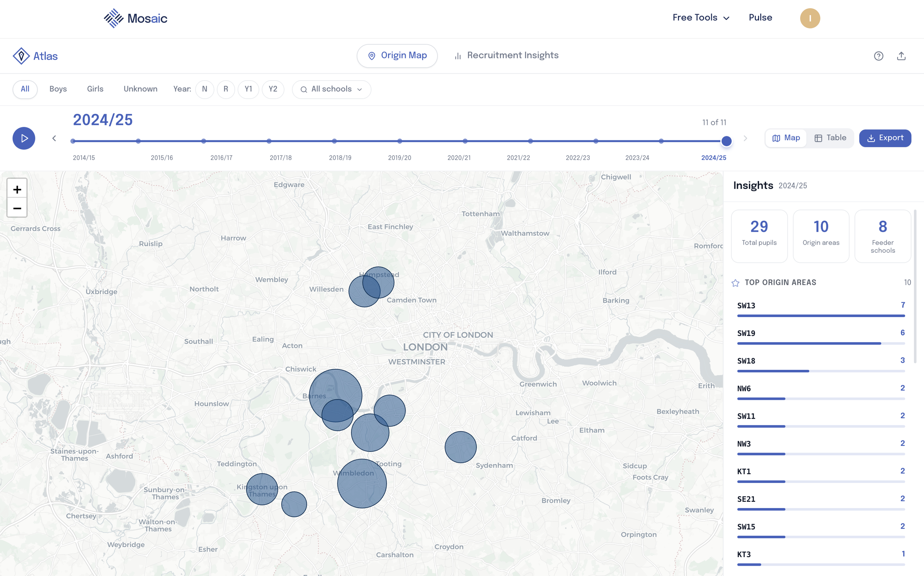Switch to Table view
This screenshot has height=576, width=924.
pyautogui.click(x=830, y=138)
